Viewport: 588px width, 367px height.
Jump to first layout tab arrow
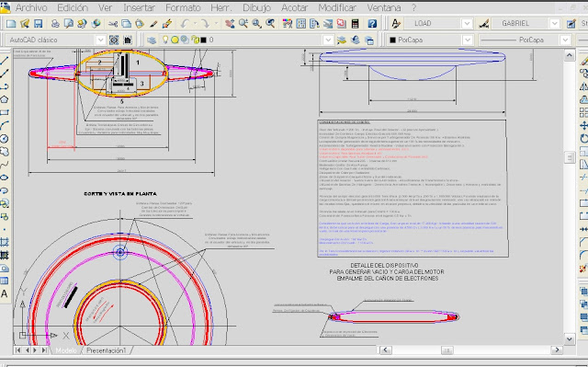coord(17,350)
